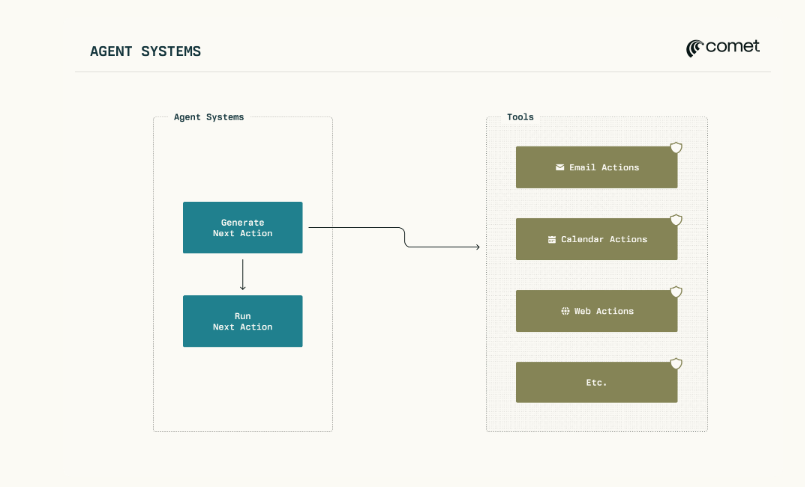
Task: Click the shield badge on Web Actions
Action: pyautogui.click(x=676, y=292)
